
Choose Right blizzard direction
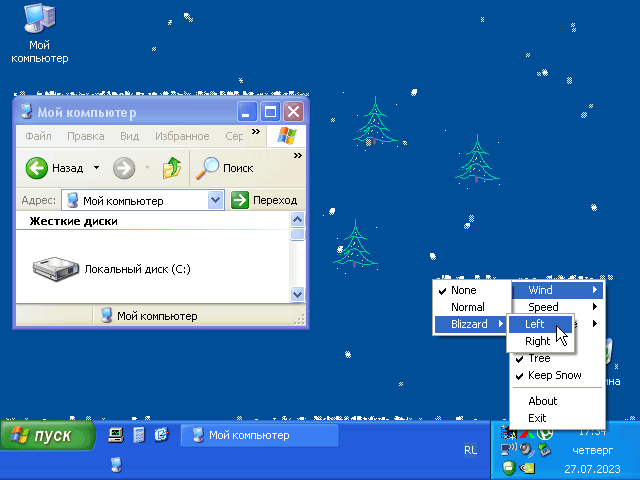pyautogui.click(x=540, y=341)
